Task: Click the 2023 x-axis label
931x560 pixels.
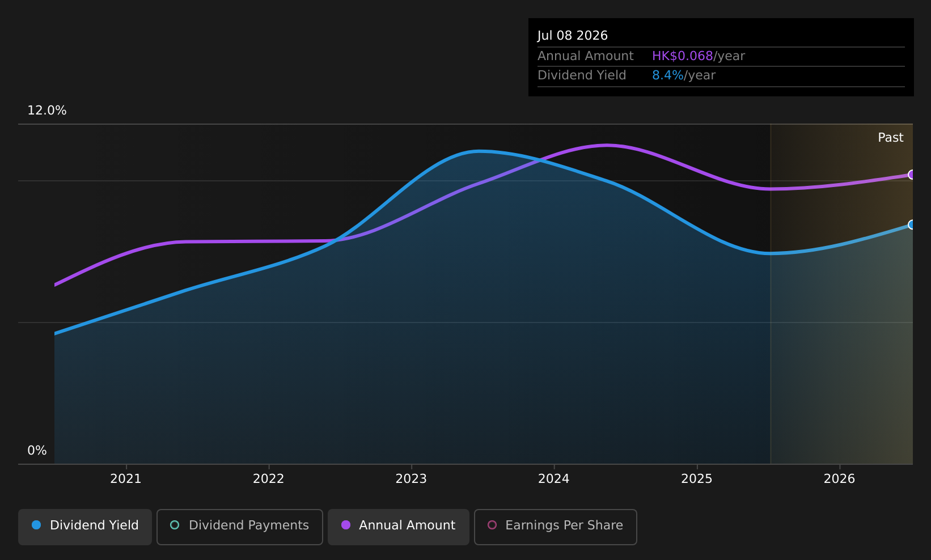Action: click(411, 479)
